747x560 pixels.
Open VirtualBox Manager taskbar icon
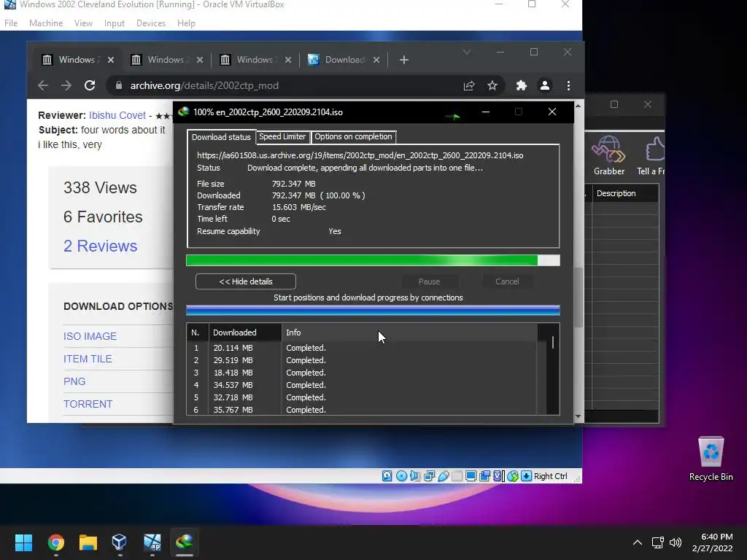click(120, 542)
